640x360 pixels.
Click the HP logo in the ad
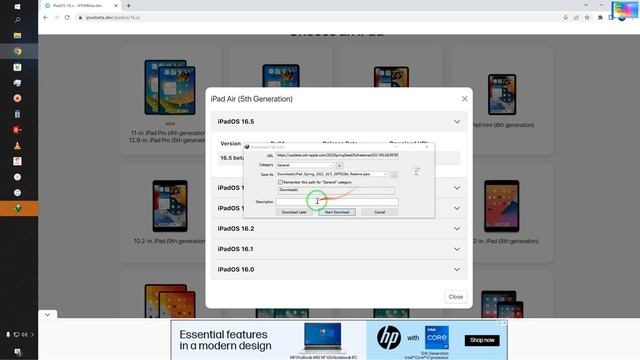point(388,338)
